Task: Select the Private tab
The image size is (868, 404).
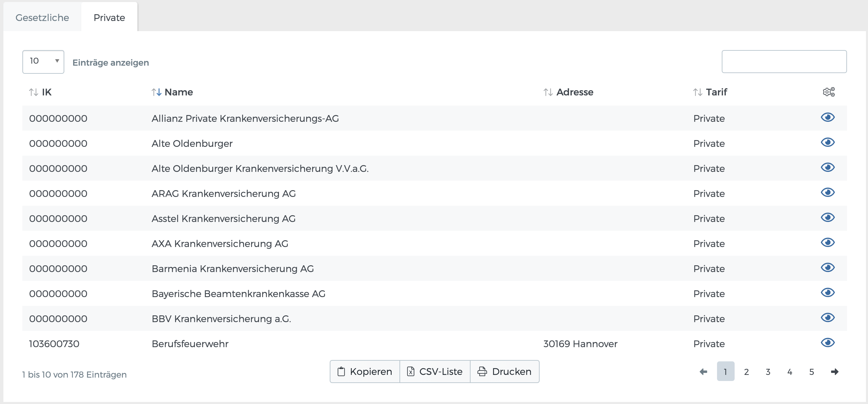Action: point(109,17)
